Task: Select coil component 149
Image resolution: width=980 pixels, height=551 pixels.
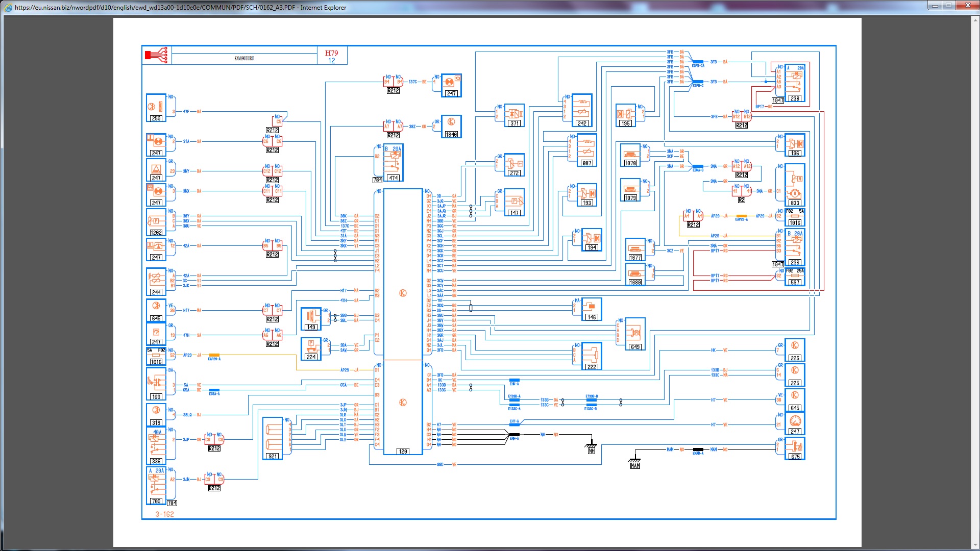Action: tap(311, 319)
